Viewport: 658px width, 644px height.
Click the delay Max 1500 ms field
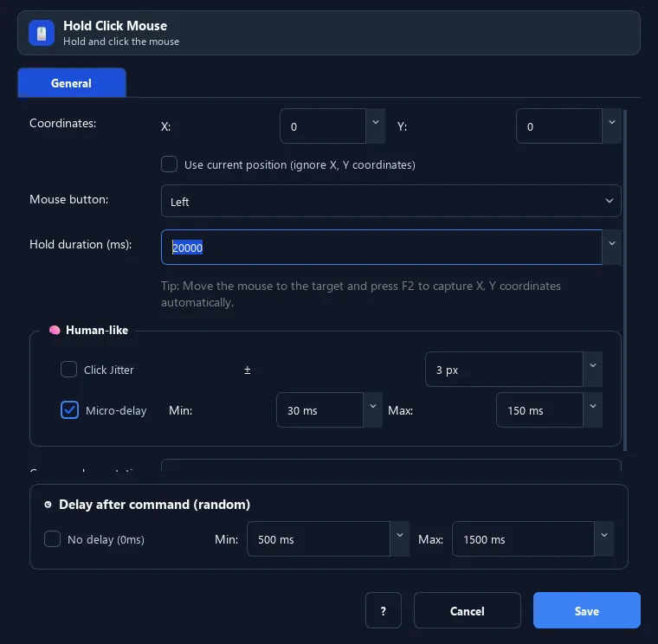coord(523,538)
